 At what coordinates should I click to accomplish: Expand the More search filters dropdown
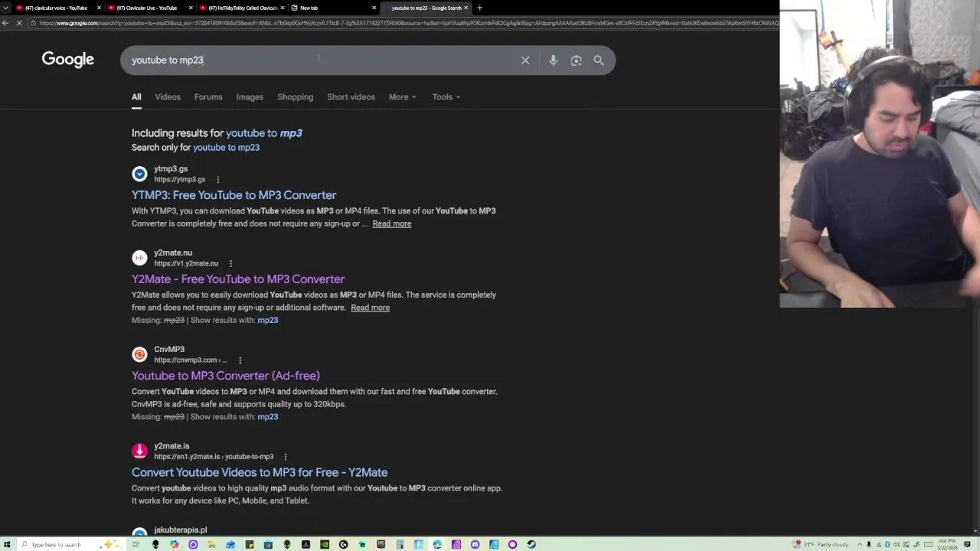[402, 97]
